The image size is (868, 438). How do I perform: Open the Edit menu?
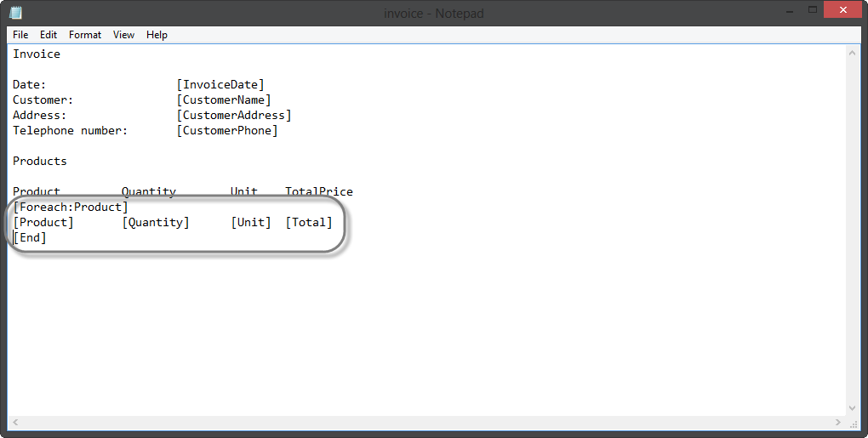tap(49, 35)
